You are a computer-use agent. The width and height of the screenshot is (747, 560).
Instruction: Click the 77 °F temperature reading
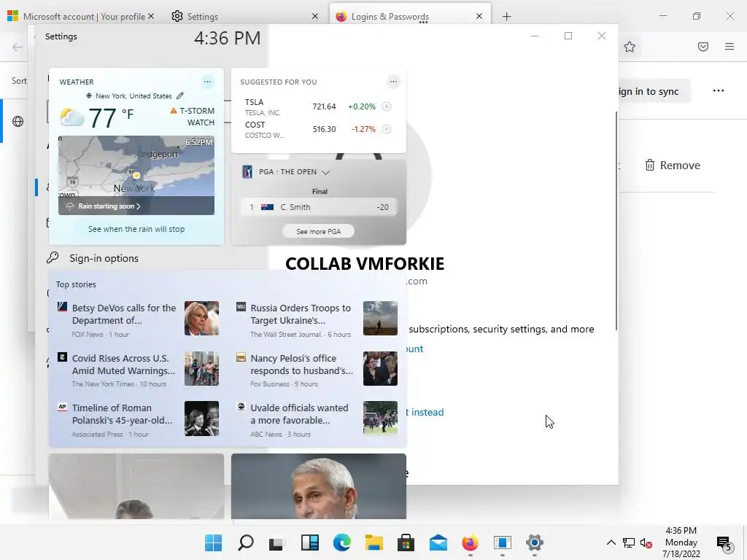coord(111,117)
